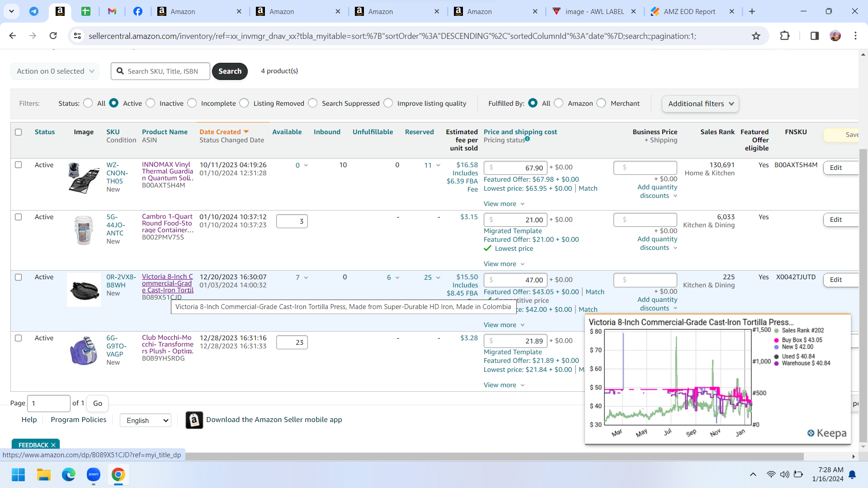Click the pricing status info icon

coord(527,139)
